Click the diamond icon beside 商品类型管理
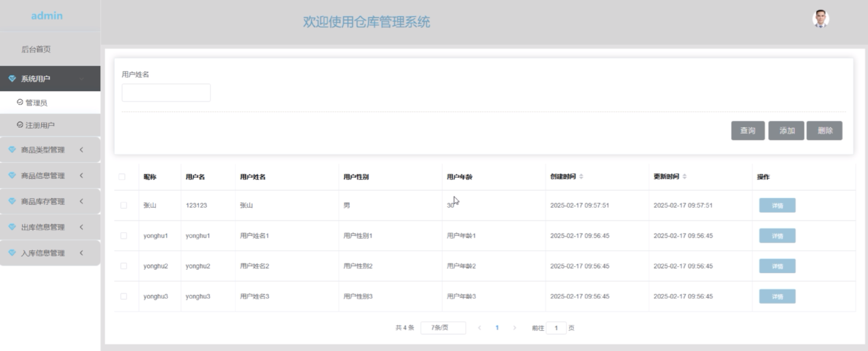868x351 pixels. click(12, 149)
